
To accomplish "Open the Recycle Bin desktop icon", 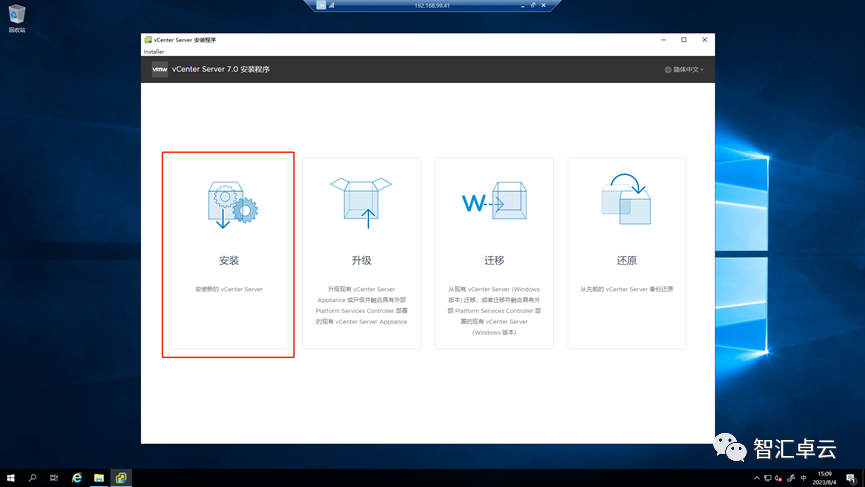I will (17, 18).
